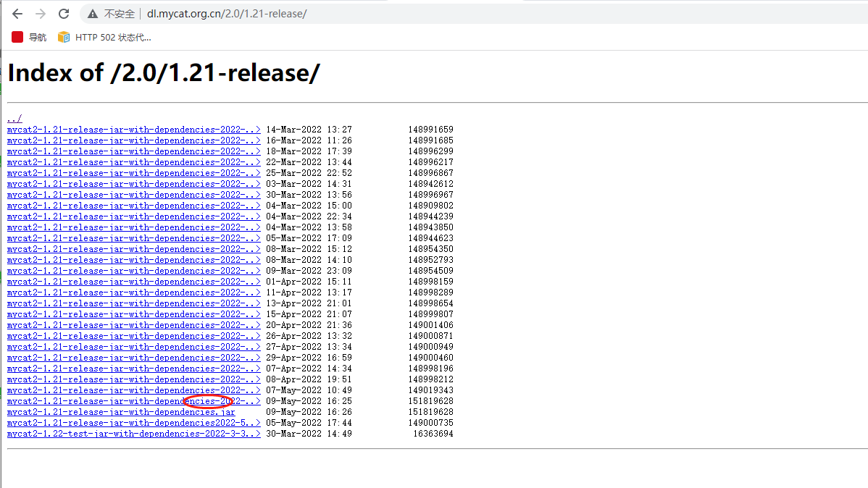The width and height of the screenshot is (868, 488).
Task: Open the jar link dated 14-Mar-2022 13:27
Action: (133, 130)
